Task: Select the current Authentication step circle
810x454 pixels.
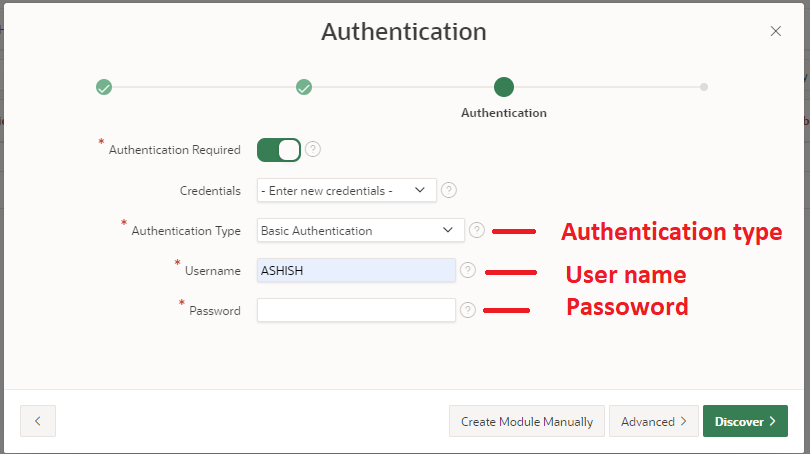Action: coord(504,87)
